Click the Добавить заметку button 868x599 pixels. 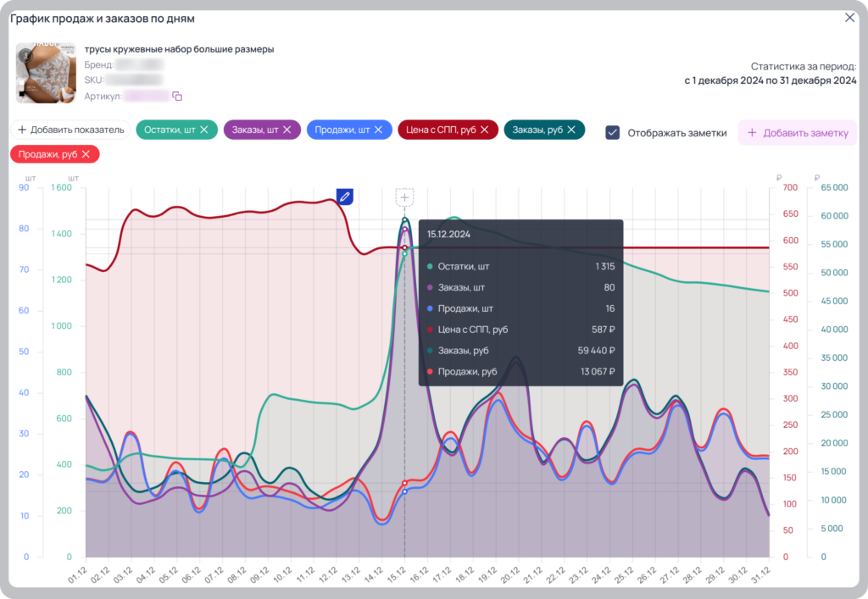pos(798,133)
